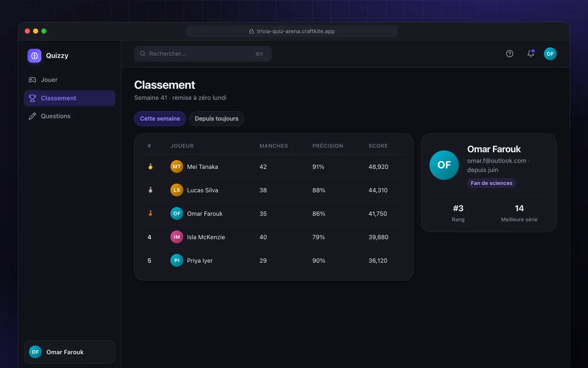Select Classement in the sidebar

(x=69, y=98)
